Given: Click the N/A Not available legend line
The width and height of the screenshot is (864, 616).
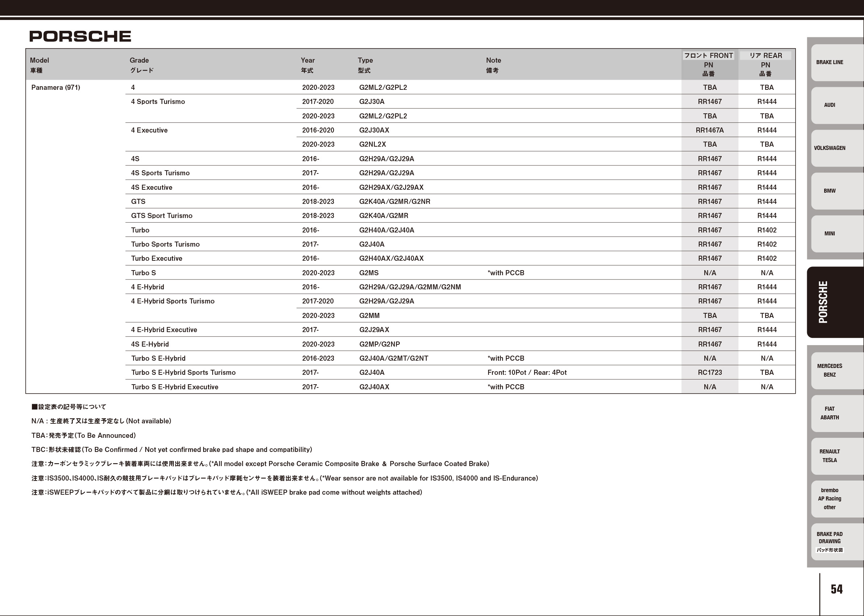Looking at the screenshot, I should pyautogui.click(x=101, y=421).
